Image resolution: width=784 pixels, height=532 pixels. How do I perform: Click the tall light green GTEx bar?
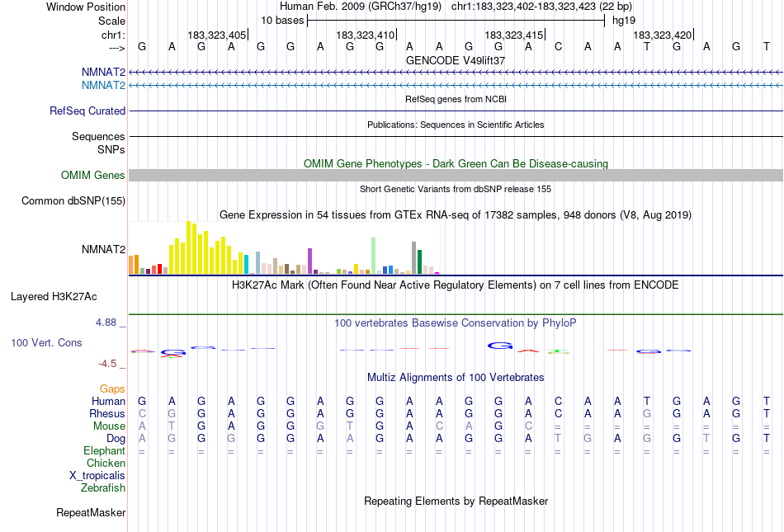pos(373,256)
